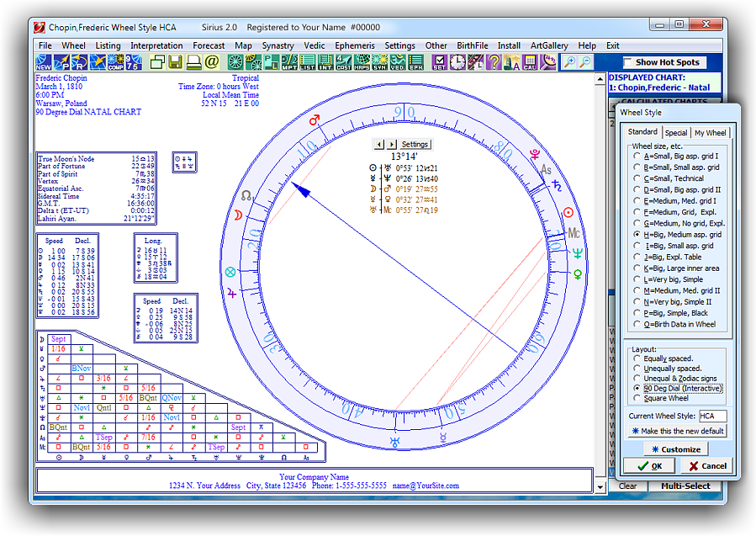
Task: Click the overlapping windows toolbar icon
Action: click(x=157, y=62)
